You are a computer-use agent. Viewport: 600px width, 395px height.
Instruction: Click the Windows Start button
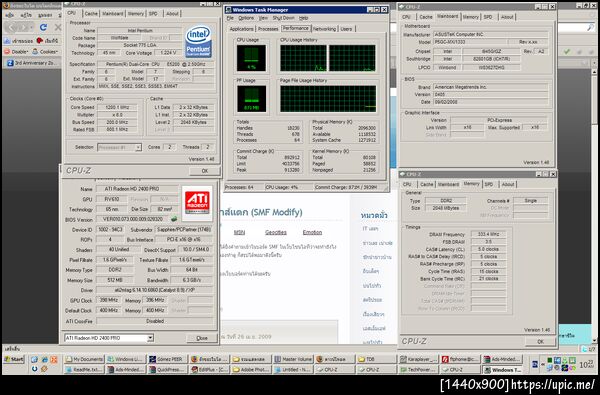point(14,359)
